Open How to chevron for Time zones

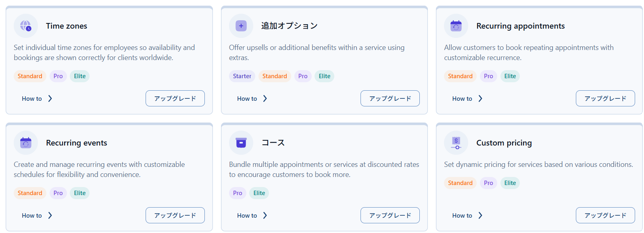[x=50, y=98]
